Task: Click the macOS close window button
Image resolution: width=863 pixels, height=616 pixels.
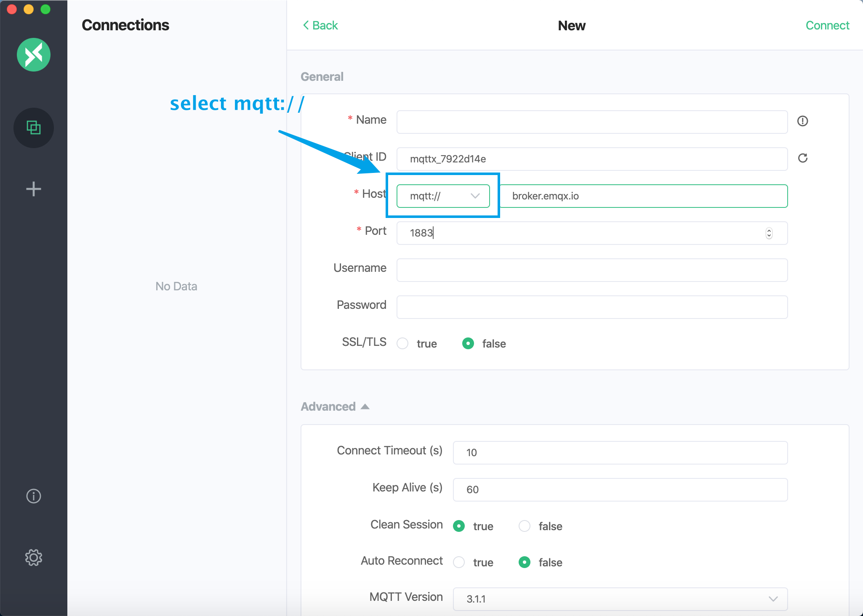Action: [12, 9]
